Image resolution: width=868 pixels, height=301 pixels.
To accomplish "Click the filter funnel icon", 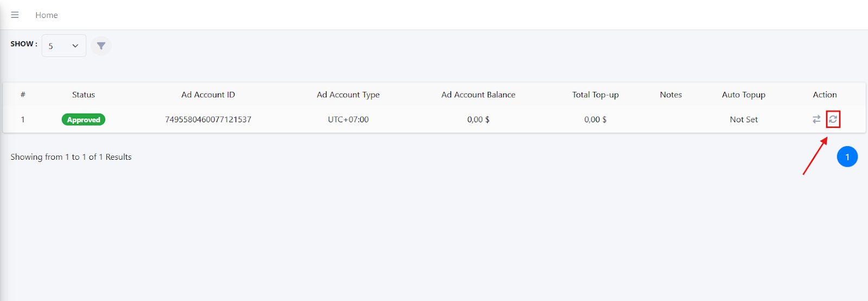I will coord(101,46).
